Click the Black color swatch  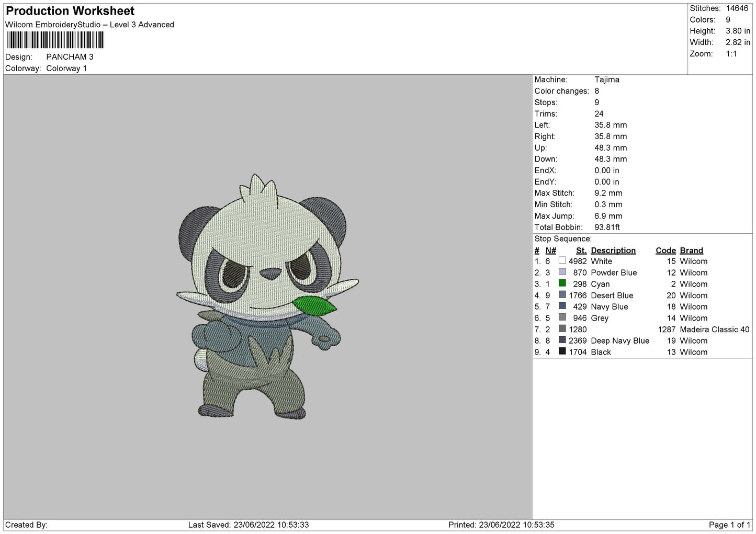tap(562, 351)
